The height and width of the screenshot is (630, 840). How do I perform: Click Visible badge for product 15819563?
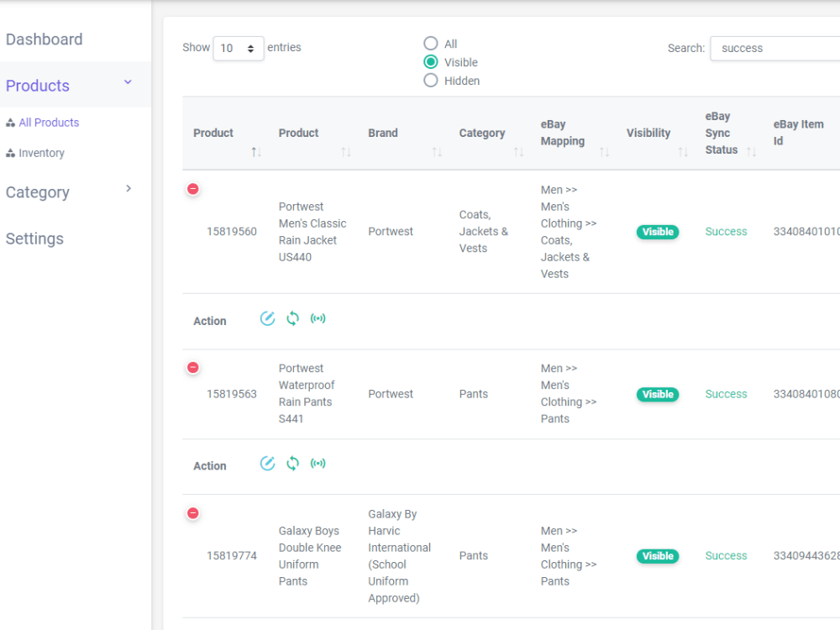(x=658, y=394)
